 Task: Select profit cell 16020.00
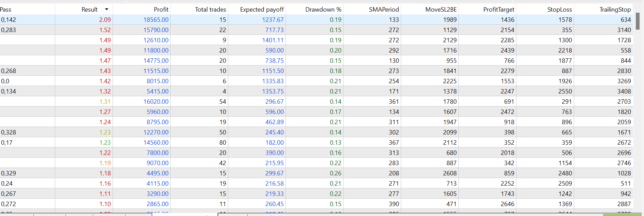coord(156,102)
